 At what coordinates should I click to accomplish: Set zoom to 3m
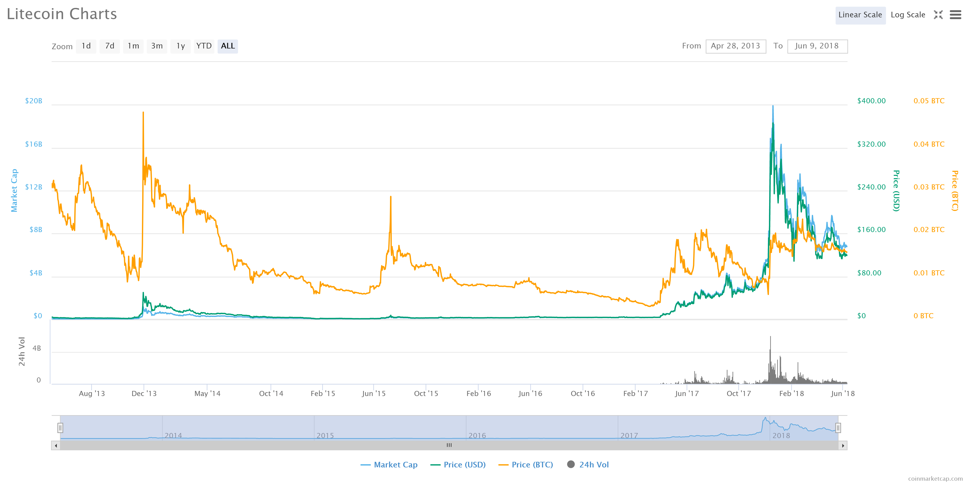tap(157, 46)
